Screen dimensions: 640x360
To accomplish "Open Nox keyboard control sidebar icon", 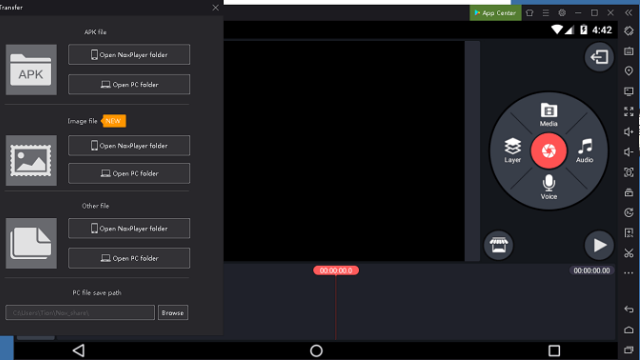I will tap(629, 51).
